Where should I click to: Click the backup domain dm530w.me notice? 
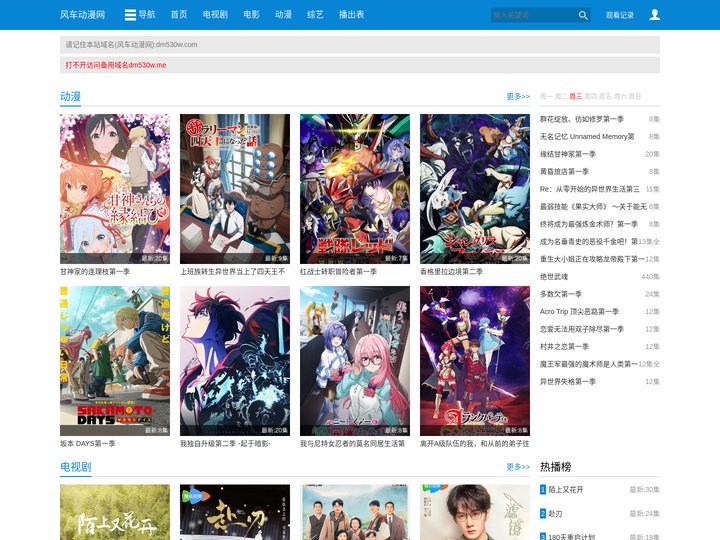point(116,65)
